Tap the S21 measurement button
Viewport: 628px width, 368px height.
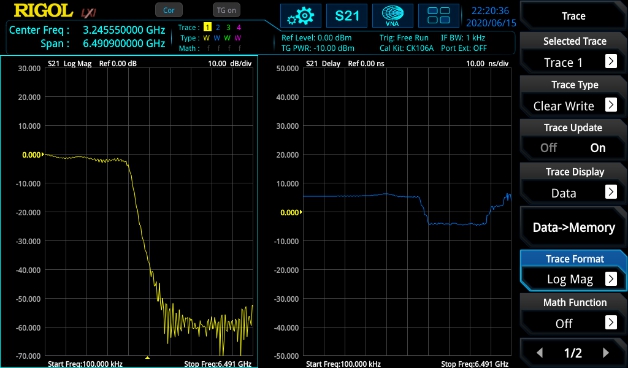pyautogui.click(x=347, y=16)
